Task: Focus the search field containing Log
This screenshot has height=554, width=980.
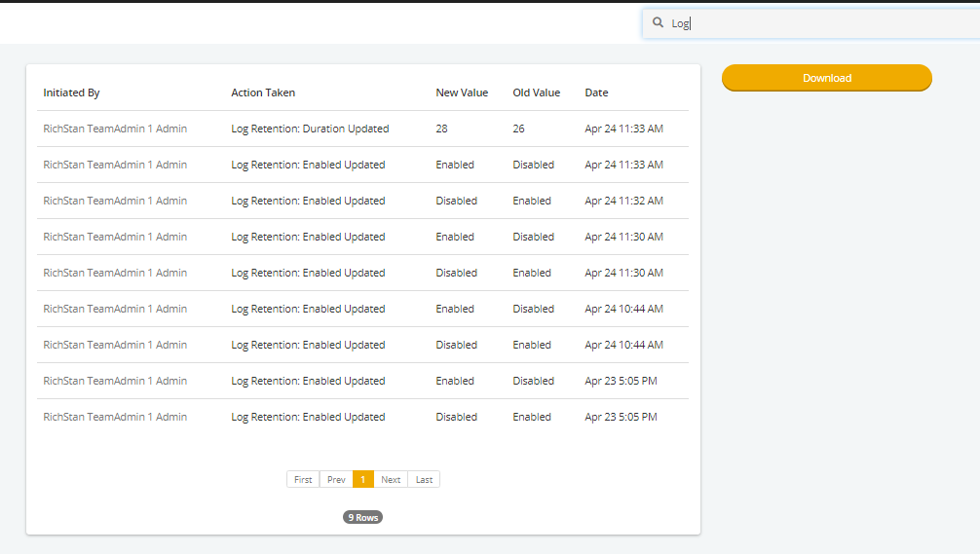Action: click(x=811, y=23)
